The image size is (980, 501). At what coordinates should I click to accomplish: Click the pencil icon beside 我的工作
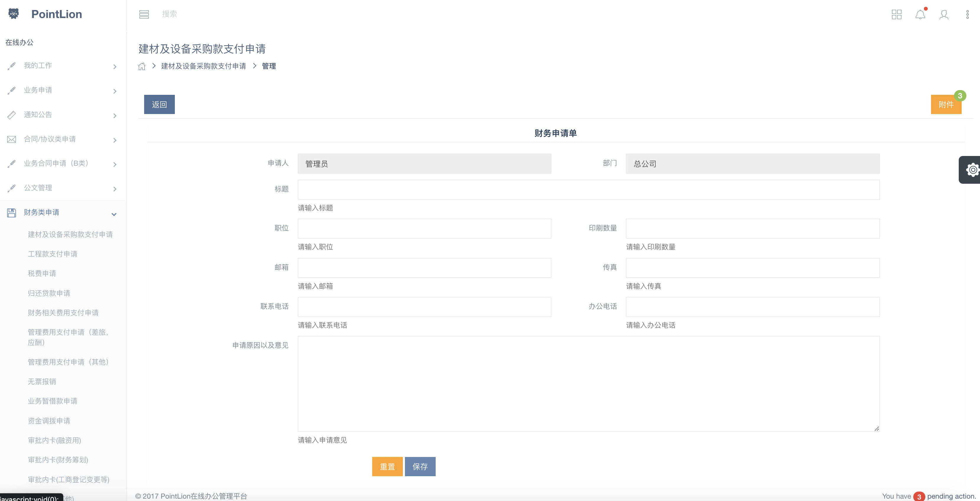click(x=12, y=66)
